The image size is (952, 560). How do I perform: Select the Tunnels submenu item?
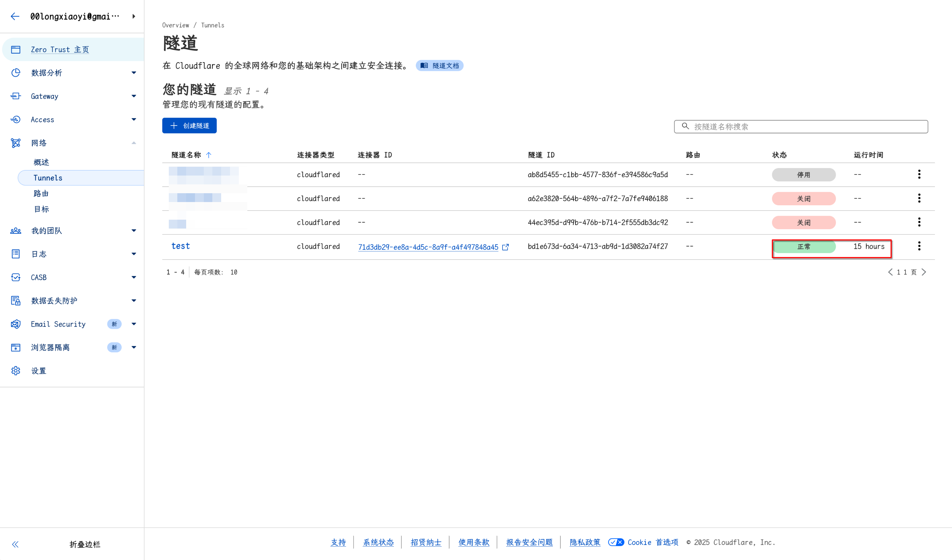point(81,178)
